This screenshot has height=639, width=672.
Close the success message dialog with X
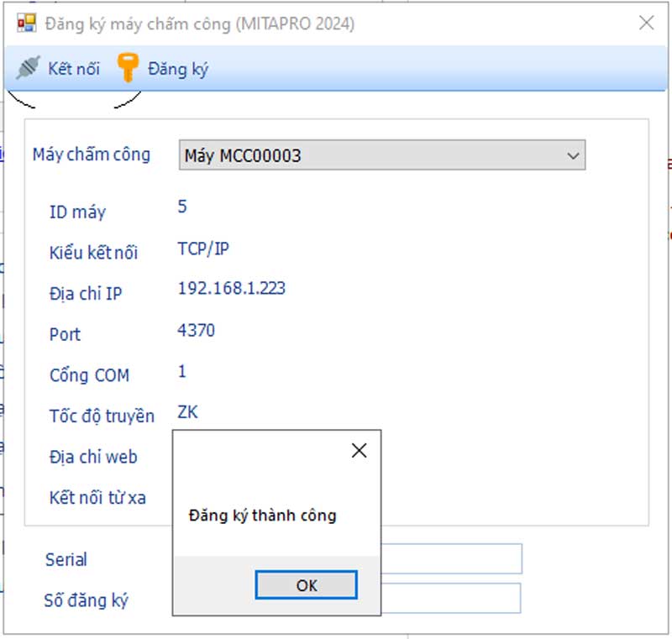359,451
